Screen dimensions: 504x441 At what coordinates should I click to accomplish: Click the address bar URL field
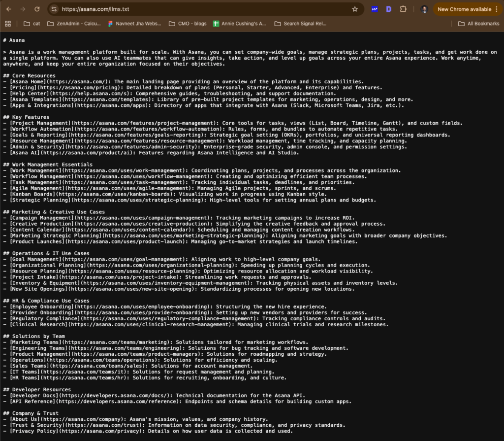(197, 9)
